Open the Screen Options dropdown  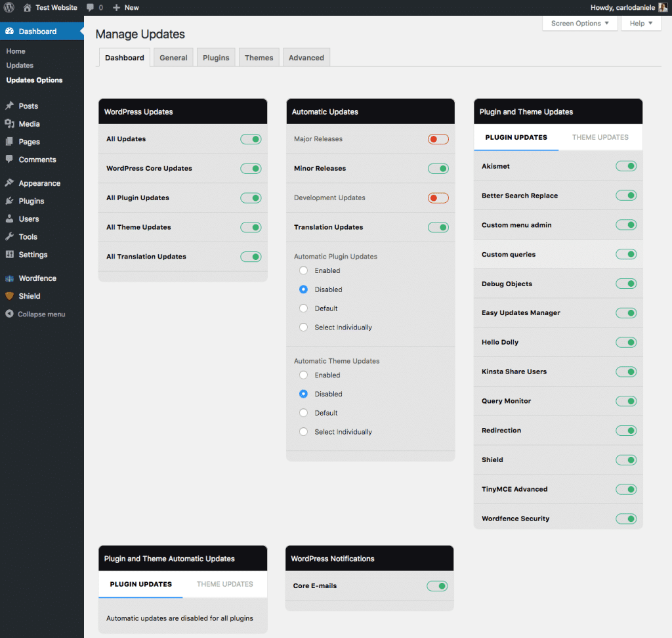(x=579, y=23)
